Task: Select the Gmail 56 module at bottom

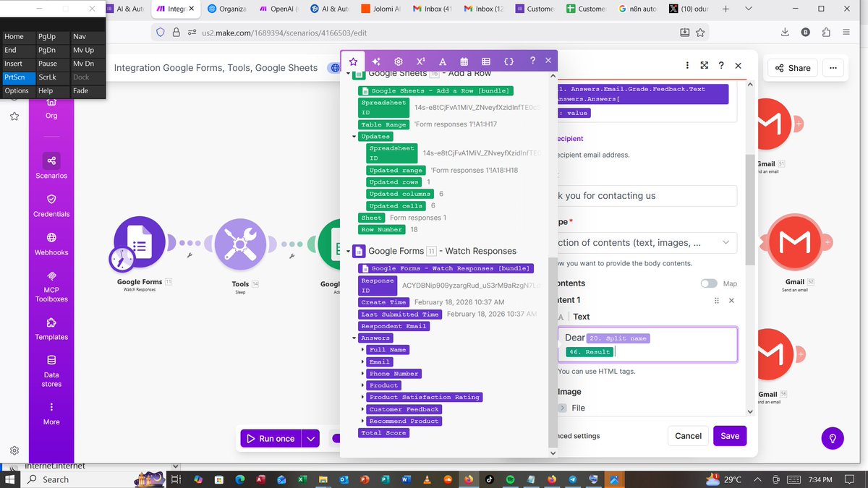Action: [x=771, y=355]
